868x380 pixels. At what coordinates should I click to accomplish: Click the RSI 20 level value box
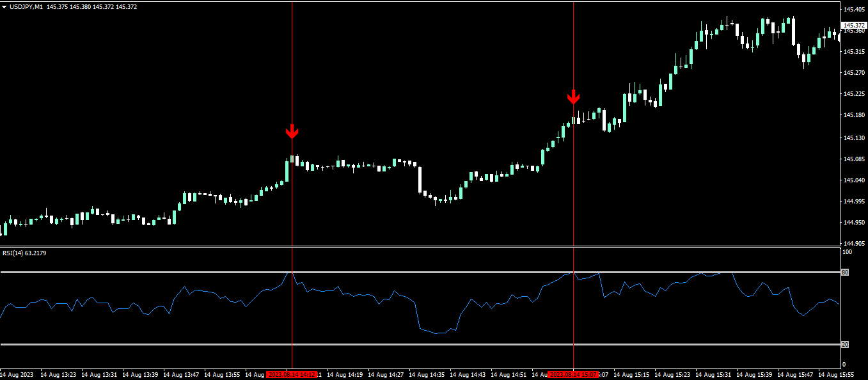click(x=844, y=344)
